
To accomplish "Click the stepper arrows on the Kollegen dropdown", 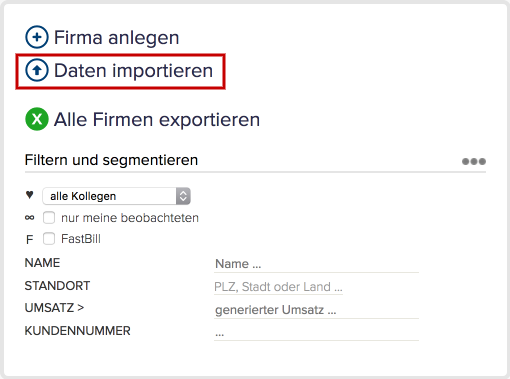I will (x=183, y=196).
